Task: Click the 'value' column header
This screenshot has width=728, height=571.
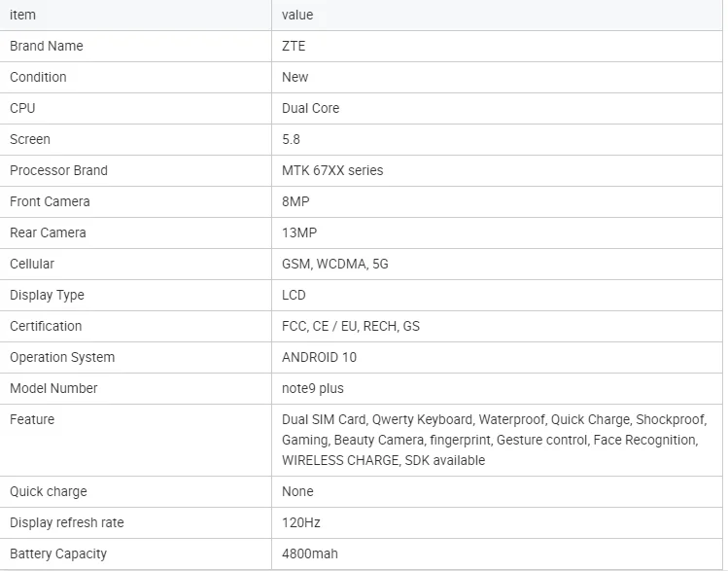Action: tap(297, 15)
